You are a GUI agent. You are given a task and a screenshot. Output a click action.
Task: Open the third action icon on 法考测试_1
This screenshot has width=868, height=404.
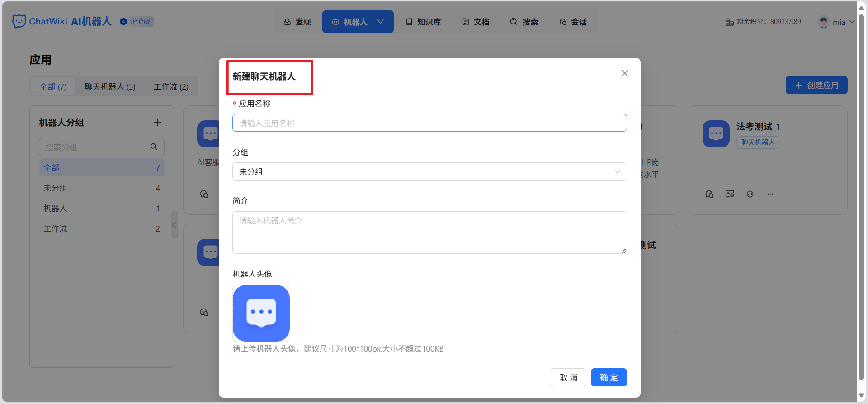[x=750, y=194]
